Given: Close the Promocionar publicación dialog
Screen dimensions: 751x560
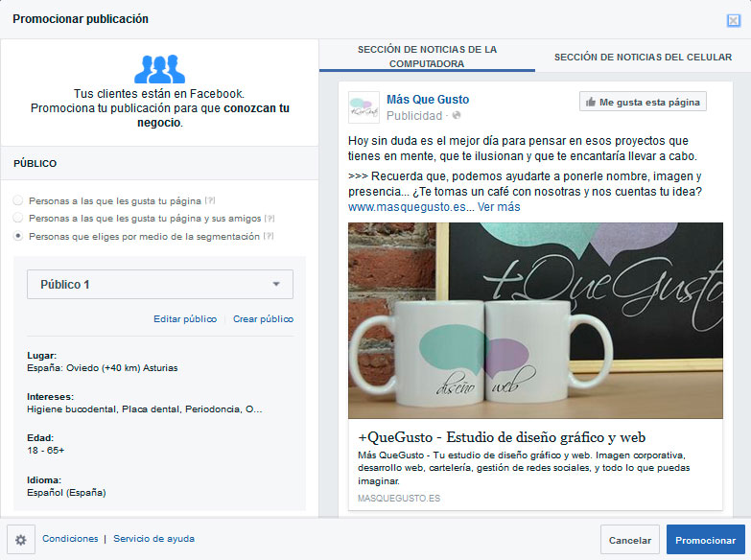Looking at the screenshot, I should point(734,20).
